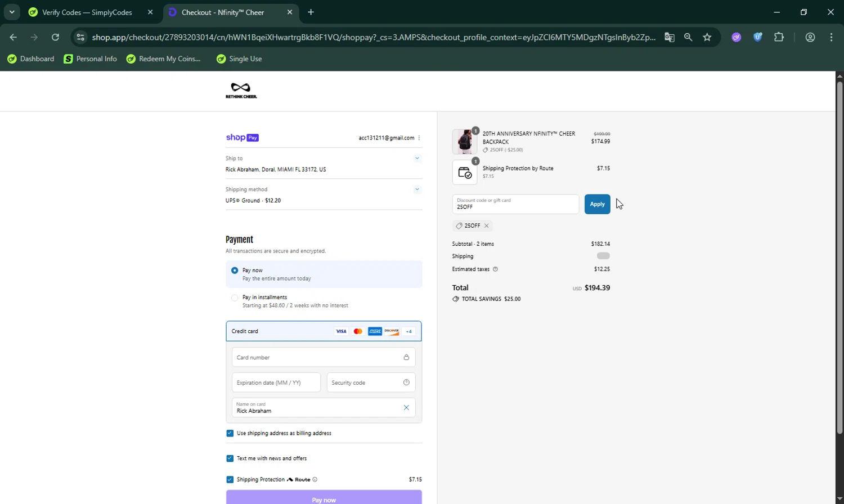Image resolution: width=844 pixels, height=504 pixels.
Task: Click the Security code field
Action: [x=371, y=382]
